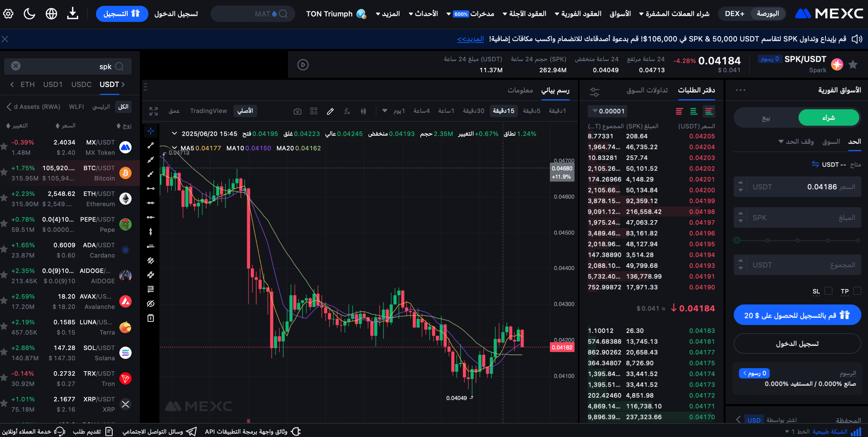868x437 pixels.
Task: Select trend line drawing tool
Action: (150, 146)
